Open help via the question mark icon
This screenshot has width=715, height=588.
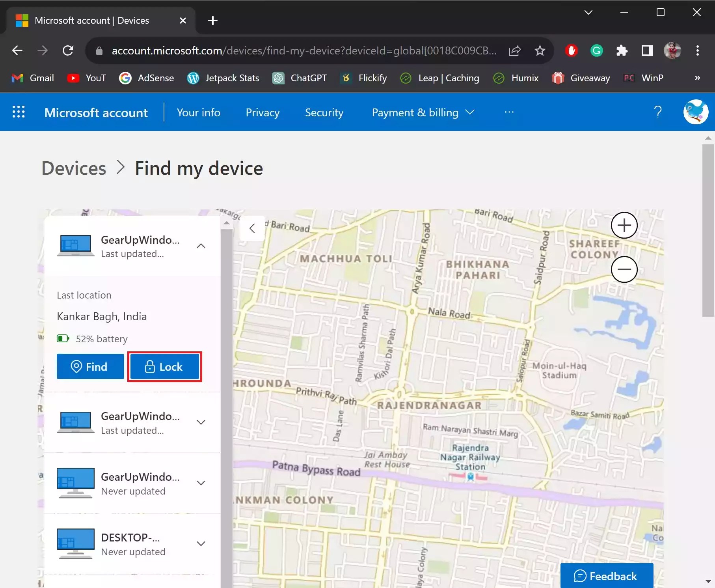click(658, 112)
